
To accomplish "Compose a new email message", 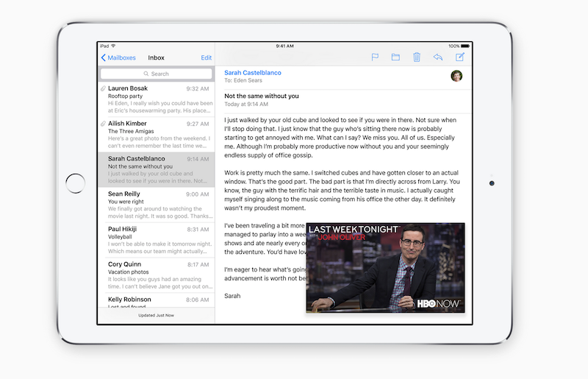I will tap(460, 57).
